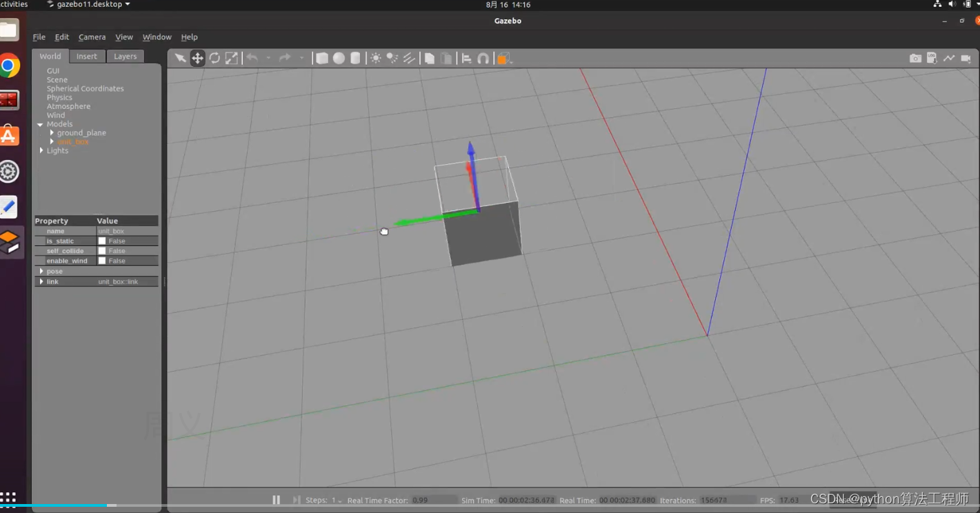Open the clock and calendar panel
The height and width of the screenshot is (513, 980).
tap(508, 4)
